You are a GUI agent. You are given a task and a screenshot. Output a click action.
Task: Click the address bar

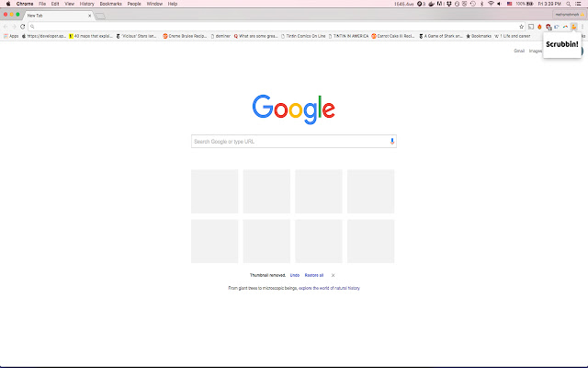coord(276,27)
